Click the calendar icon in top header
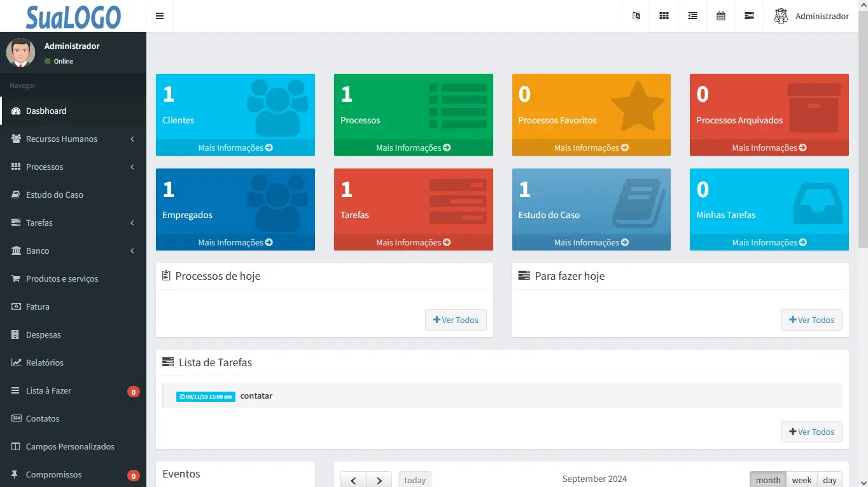 point(721,16)
